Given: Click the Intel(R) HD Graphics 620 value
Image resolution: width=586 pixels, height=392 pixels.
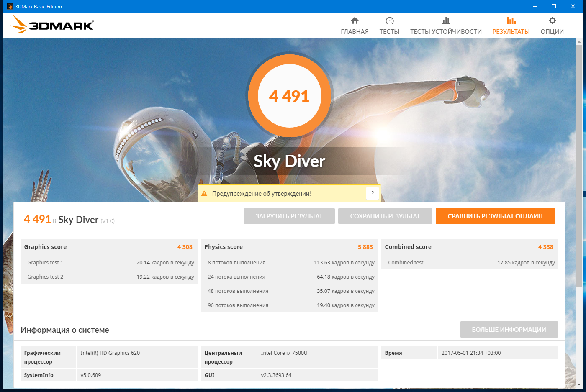Looking at the screenshot, I should 110,353.
